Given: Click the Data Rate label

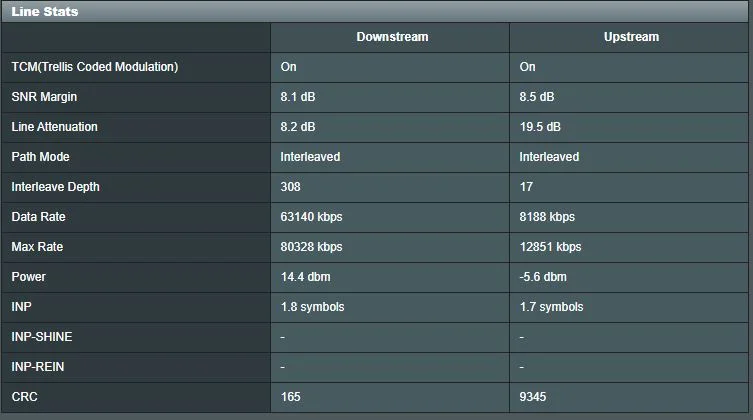Looking at the screenshot, I should (38, 217).
